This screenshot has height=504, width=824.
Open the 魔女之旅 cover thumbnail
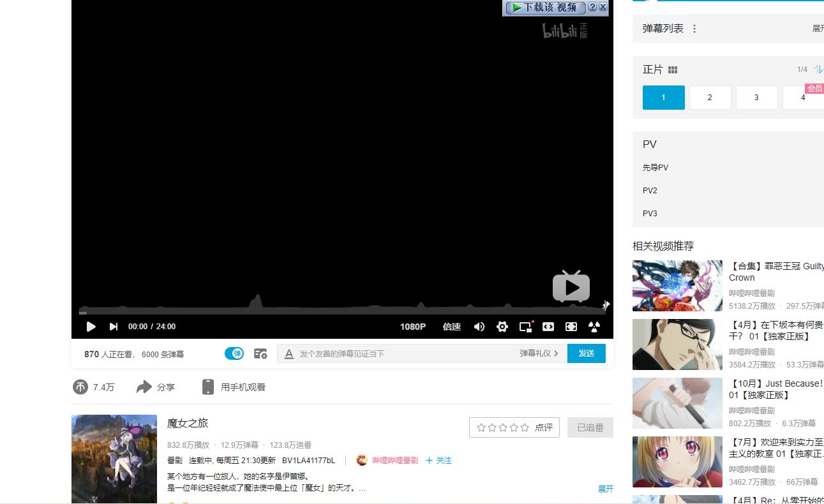[114, 459]
